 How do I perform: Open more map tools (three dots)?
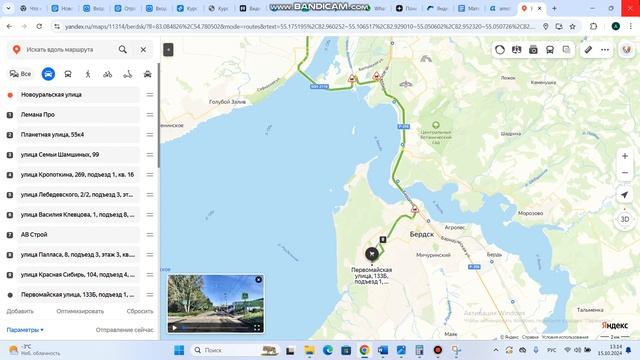(605, 50)
